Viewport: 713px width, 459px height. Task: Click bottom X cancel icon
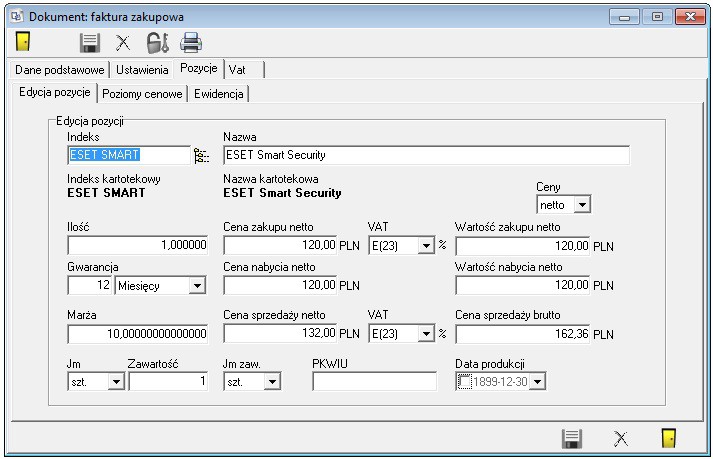click(x=620, y=439)
